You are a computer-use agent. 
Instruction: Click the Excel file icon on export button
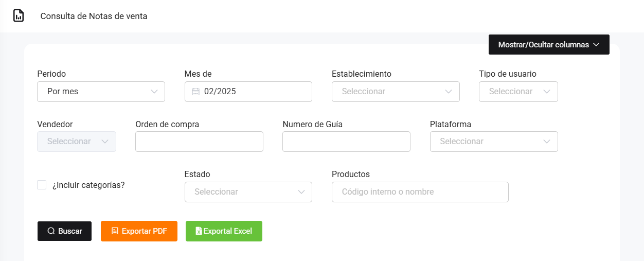click(x=199, y=231)
